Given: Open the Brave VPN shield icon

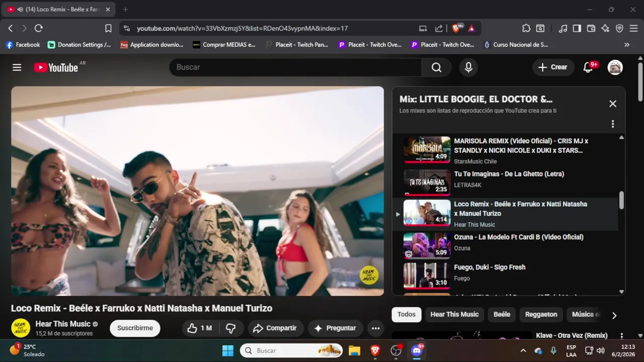Looking at the screenshot, I should coord(619,29).
